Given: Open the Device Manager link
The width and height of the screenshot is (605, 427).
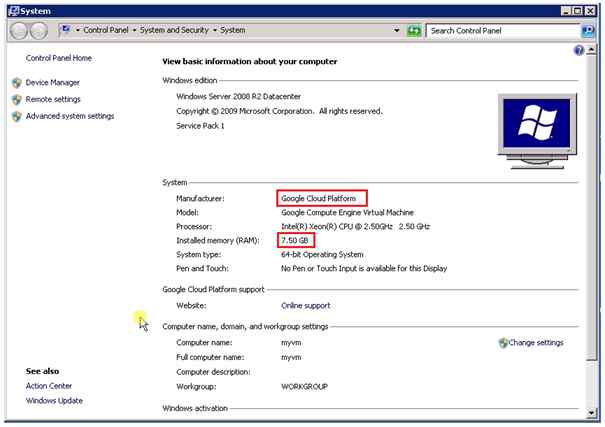Looking at the screenshot, I should click(52, 83).
